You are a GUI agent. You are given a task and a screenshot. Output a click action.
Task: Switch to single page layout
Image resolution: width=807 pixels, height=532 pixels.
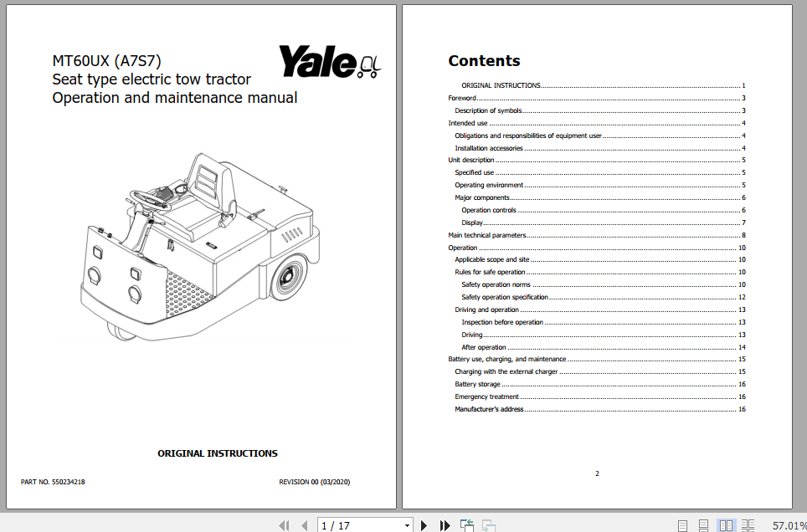pyautogui.click(x=681, y=524)
